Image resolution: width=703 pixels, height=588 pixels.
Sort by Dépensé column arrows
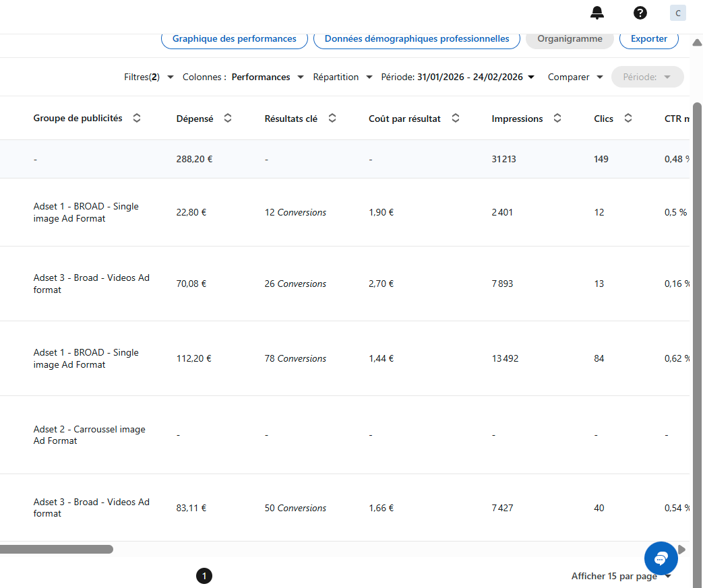228,119
